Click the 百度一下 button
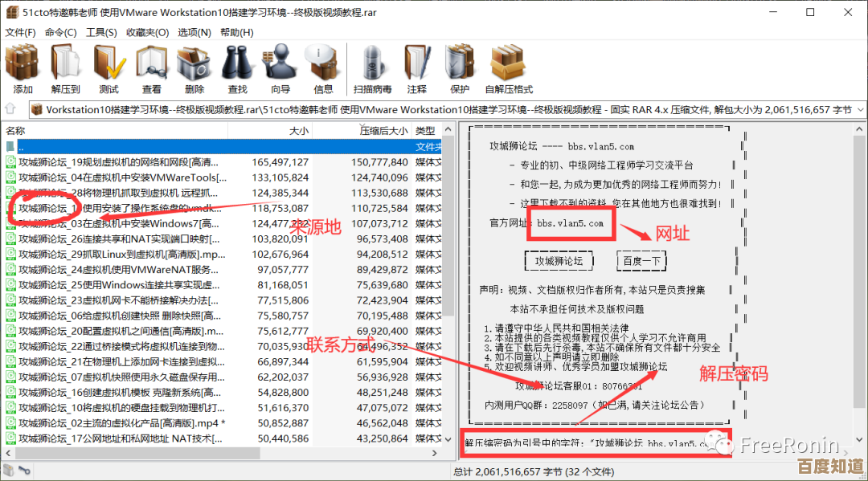Image resolution: width=868 pixels, height=481 pixels. (641, 261)
